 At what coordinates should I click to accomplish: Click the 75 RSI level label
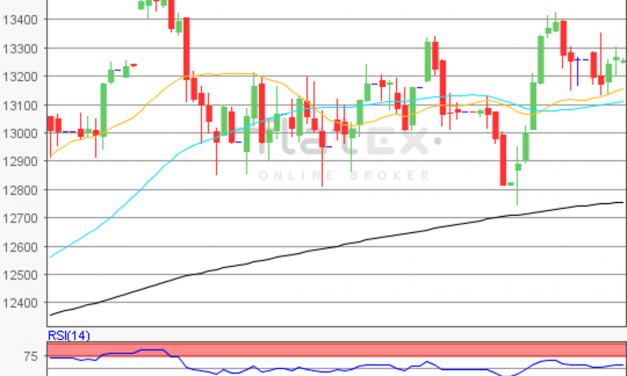(30, 356)
